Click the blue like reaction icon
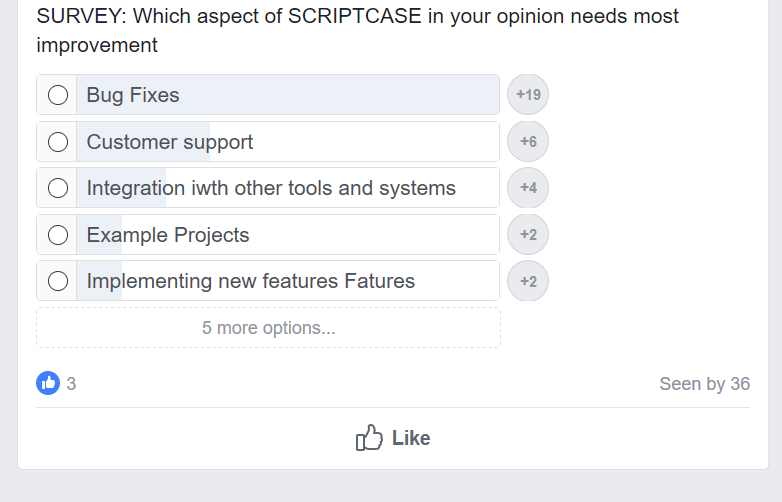782x502 pixels. click(48, 383)
